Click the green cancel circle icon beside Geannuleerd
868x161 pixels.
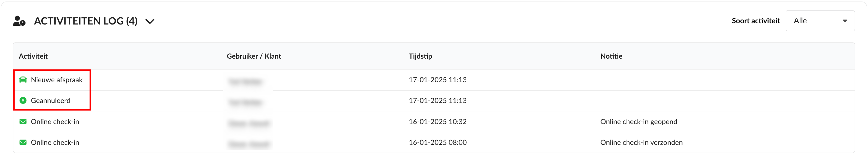click(23, 101)
